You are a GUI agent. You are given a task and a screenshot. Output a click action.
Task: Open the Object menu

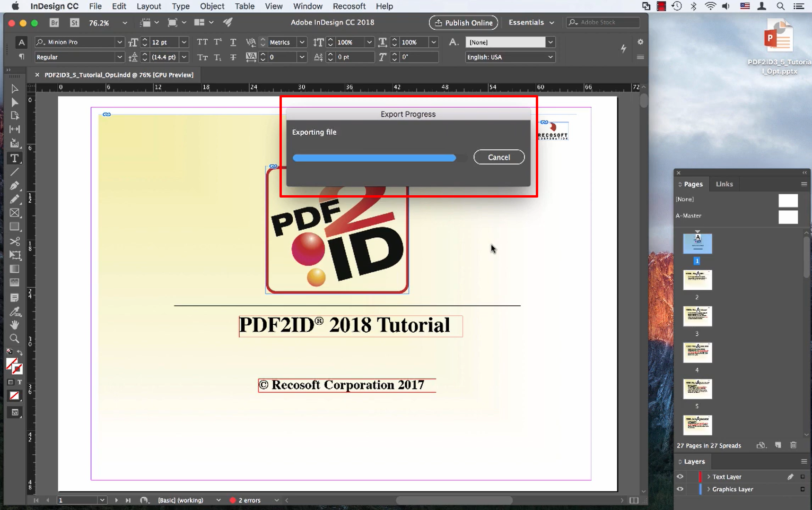(x=212, y=6)
